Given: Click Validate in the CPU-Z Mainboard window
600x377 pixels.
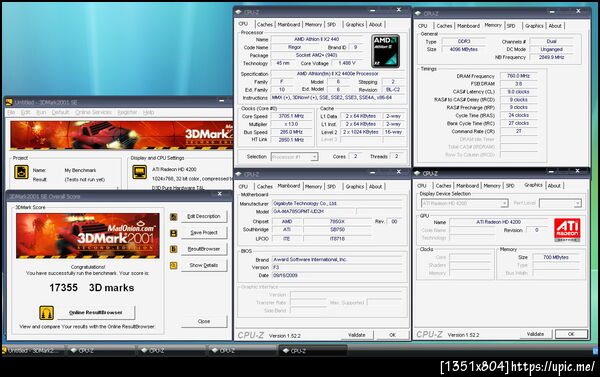Looking at the screenshot, I should [x=357, y=335].
